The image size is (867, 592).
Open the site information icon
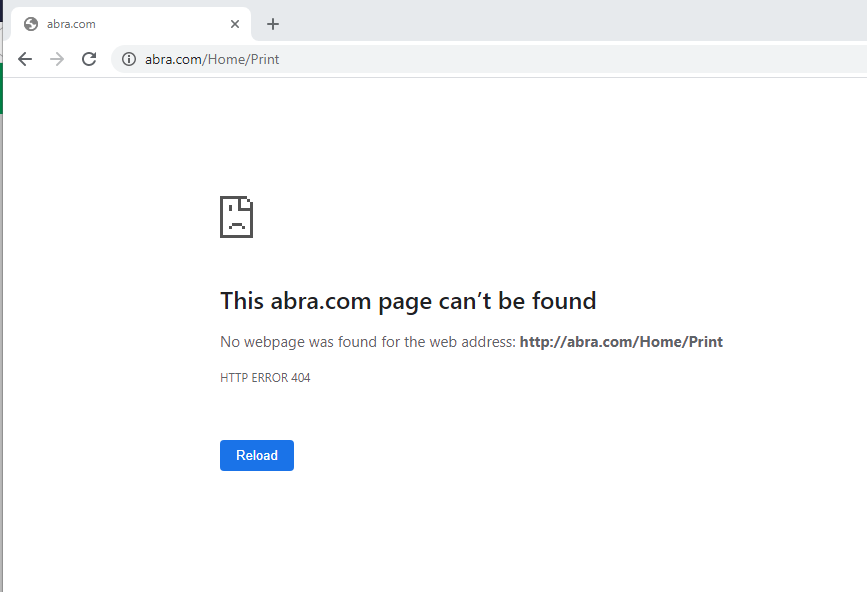[x=129, y=59]
